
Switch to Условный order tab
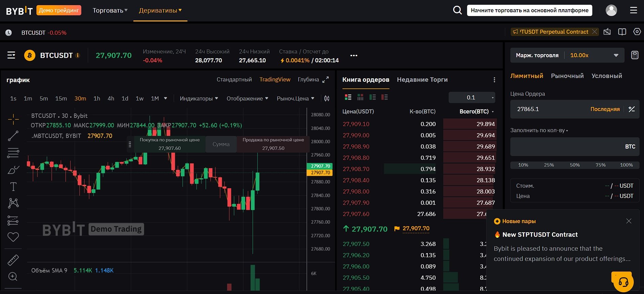[607, 76]
